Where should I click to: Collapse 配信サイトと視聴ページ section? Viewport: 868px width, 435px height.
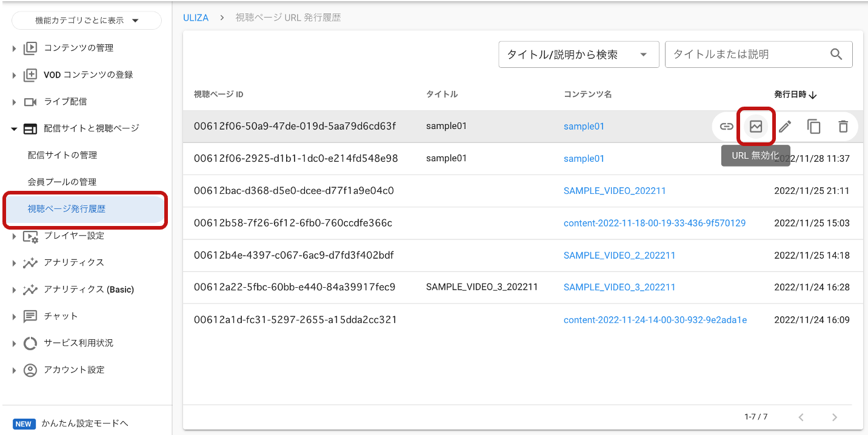[15, 128]
